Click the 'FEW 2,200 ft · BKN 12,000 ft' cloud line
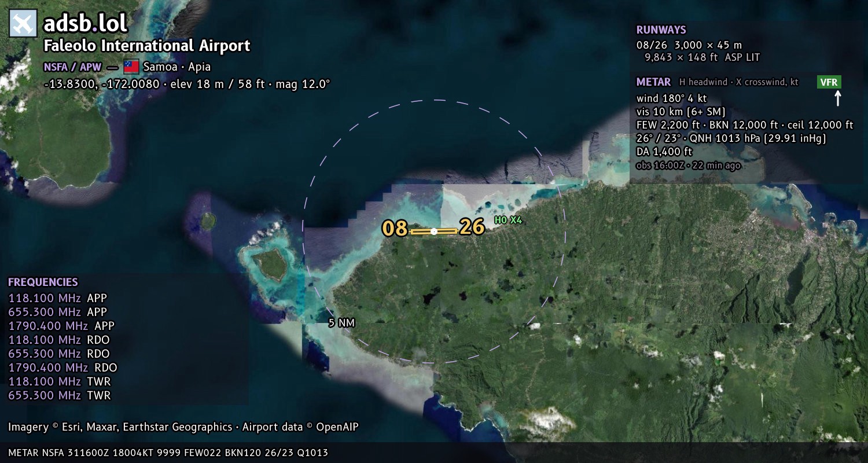The width and height of the screenshot is (868, 463). tap(745, 125)
